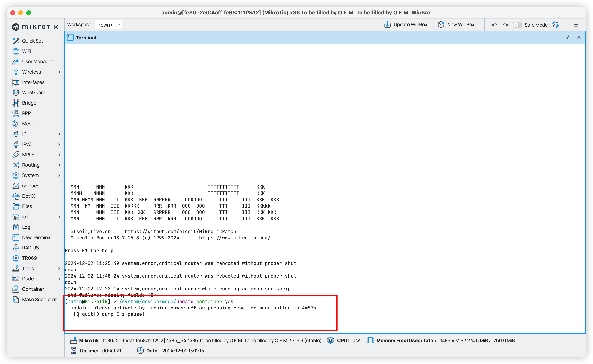Image resolution: width=593 pixels, height=364 pixels.
Task: Expand the IP submenu chevron
Action: [59, 134]
